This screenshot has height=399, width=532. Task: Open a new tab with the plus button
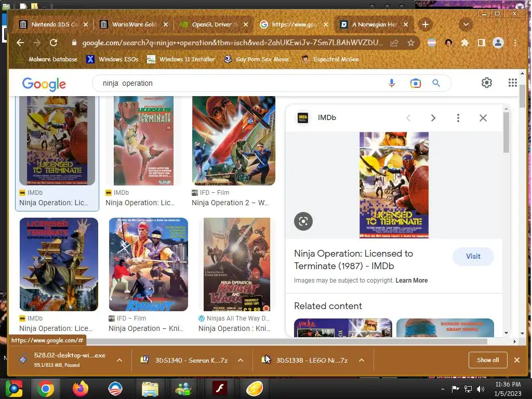(x=425, y=24)
